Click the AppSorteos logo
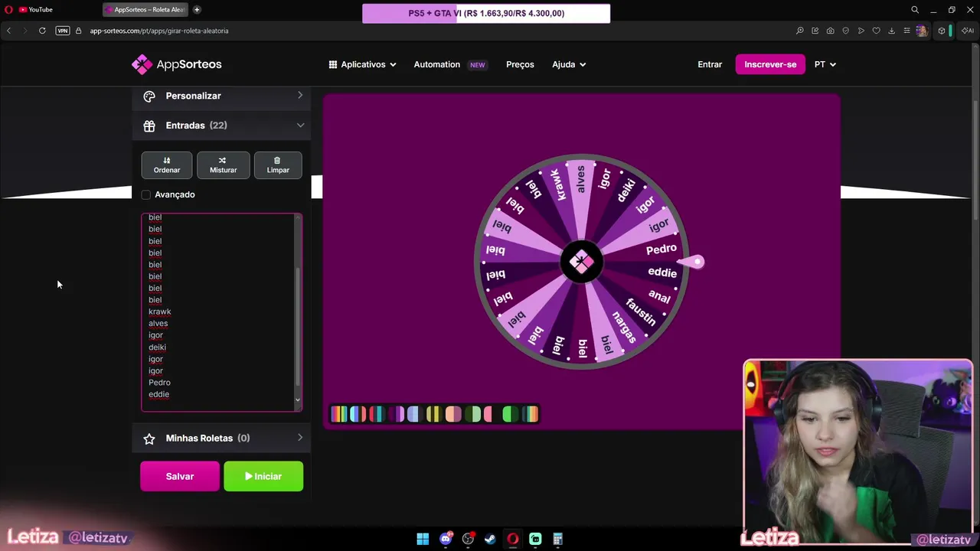The image size is (980, 551). [176, 64]
